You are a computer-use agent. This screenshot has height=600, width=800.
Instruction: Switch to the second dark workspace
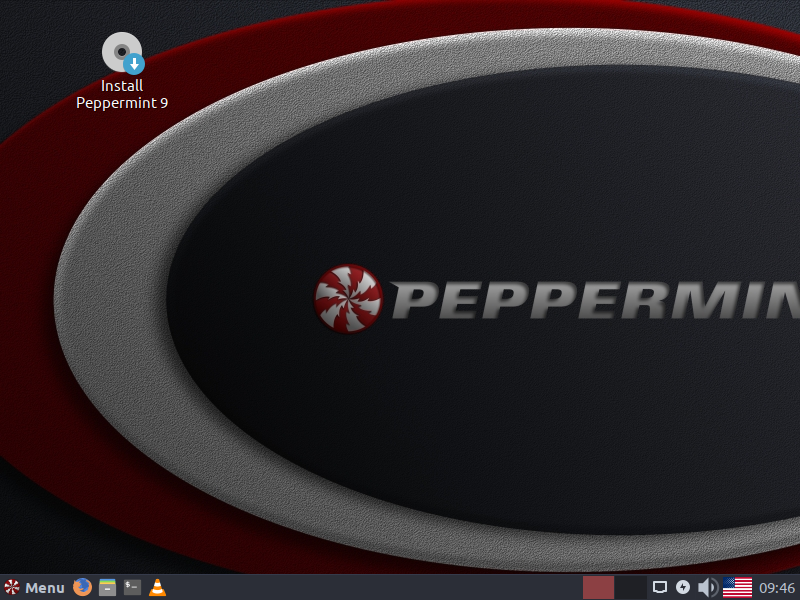pyautogui.click(x=630, y=588)
